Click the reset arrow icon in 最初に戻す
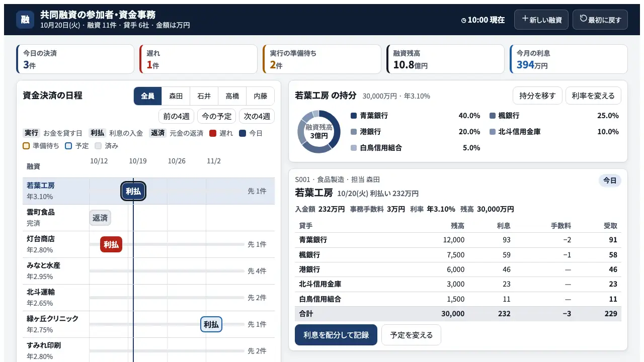 (x=583, y=19)
